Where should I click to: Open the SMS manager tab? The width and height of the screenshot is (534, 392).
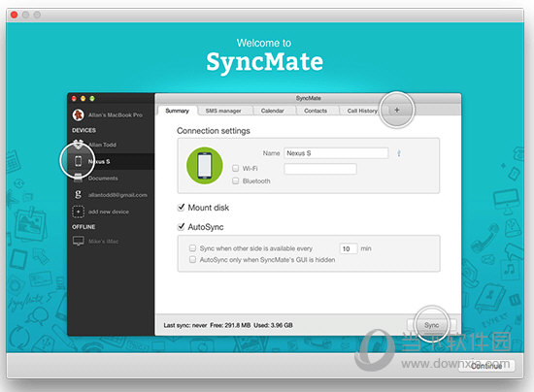click(223, 111)
